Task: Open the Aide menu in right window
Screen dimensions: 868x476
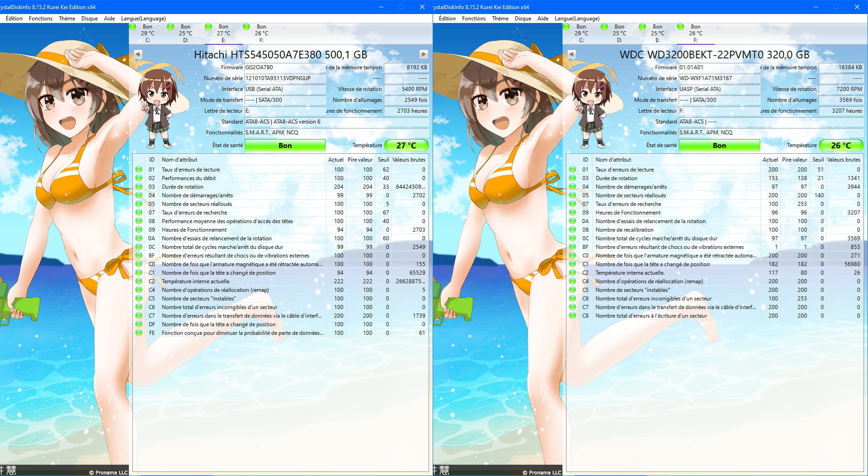Action: [543, 19]
